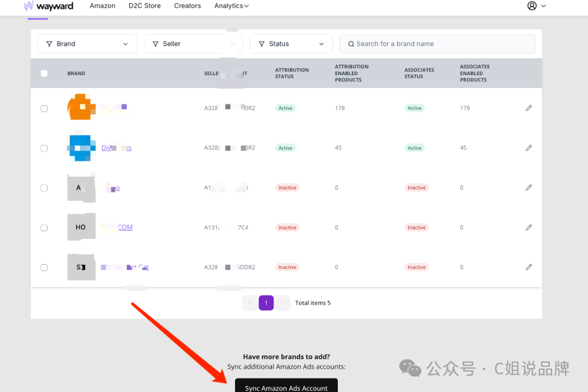Go to previous page arrow
The image size is (588, 392).
(249, 303)
